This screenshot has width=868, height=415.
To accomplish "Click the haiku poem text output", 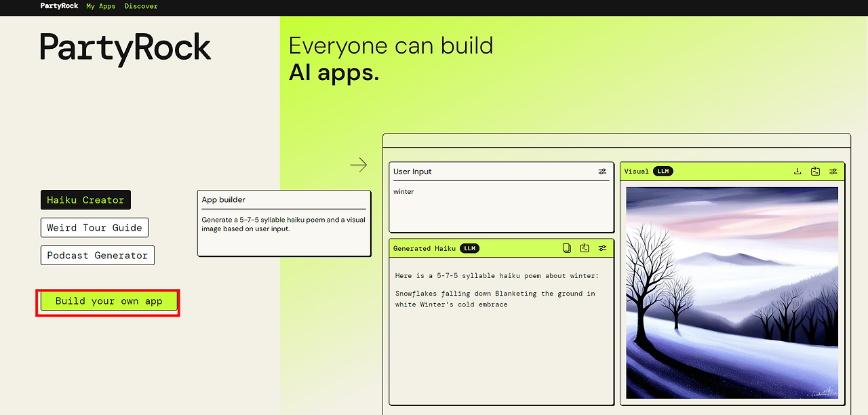I will (495, 299).
